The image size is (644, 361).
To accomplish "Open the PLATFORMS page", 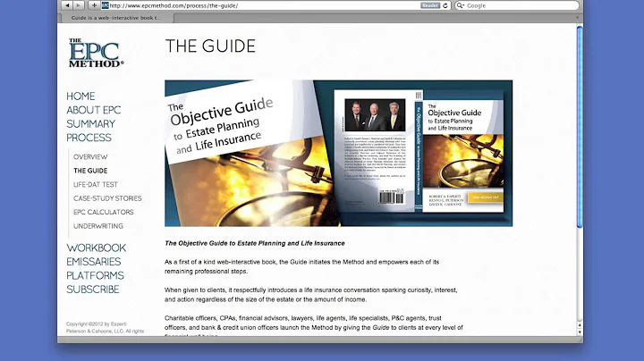I will 95,275.
